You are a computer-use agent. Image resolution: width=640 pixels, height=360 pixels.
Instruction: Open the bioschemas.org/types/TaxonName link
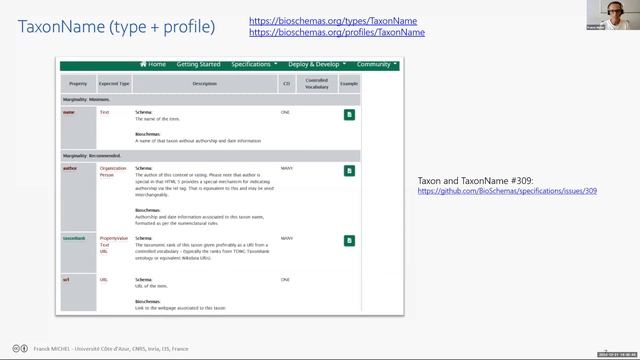pyautogui.click(x=333, y=21)
